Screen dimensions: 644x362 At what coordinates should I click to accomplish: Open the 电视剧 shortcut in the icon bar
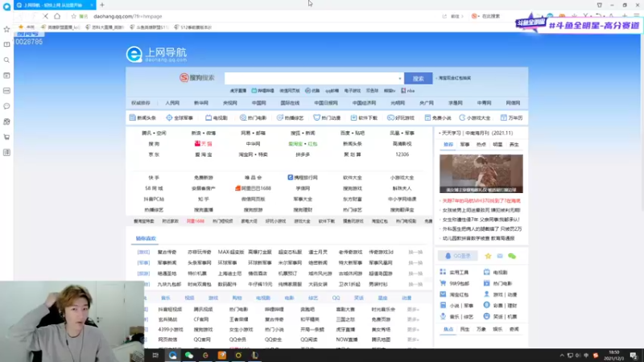click(217, 117)
